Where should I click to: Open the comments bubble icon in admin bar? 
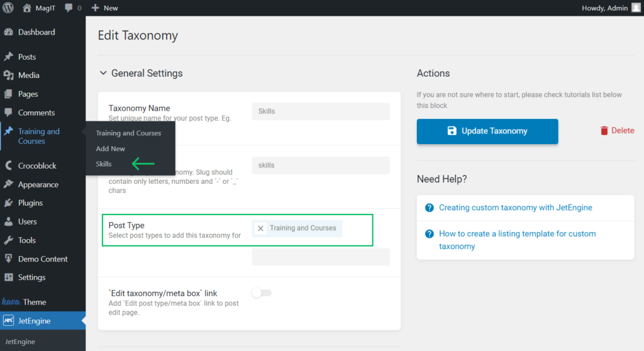click(x=69, y=8)
